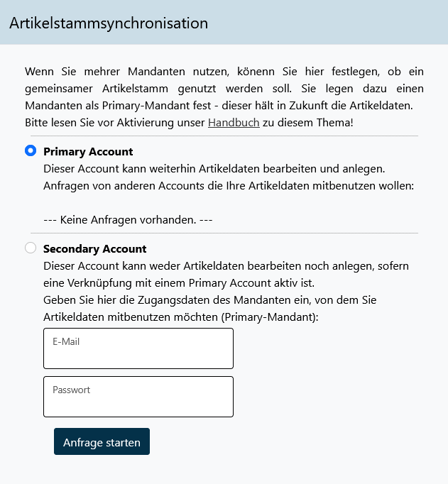Click the 'Artikelstammsynchronisation' header title
Screen dimensions: 448x484
pyautogui.click(x=109, y=23)
